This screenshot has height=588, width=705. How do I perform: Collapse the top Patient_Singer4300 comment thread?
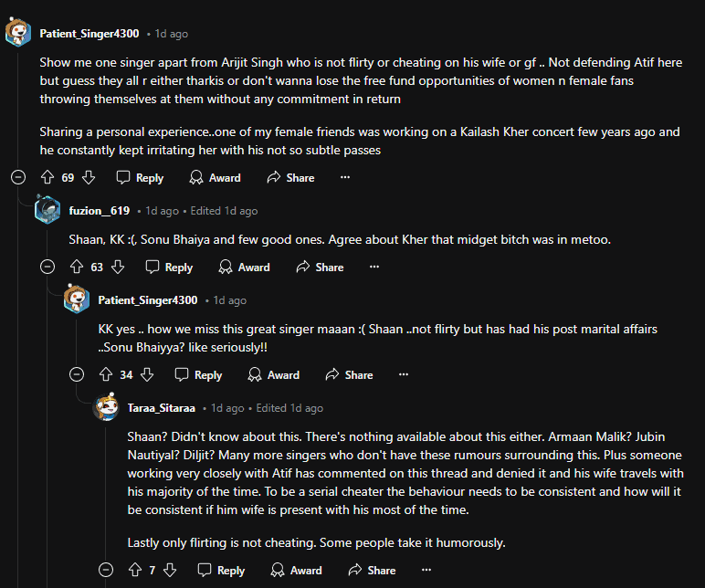tap(17, 177)
